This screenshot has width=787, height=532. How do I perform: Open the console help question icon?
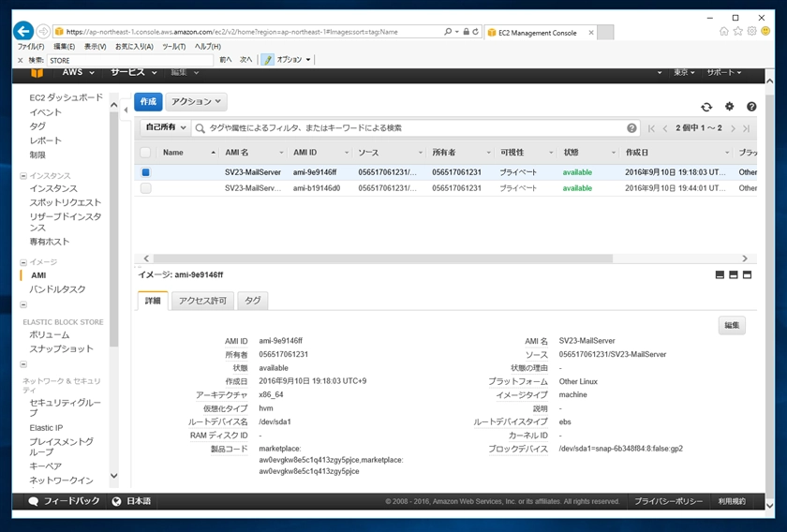pyautogui.click(x=751, y=107)
